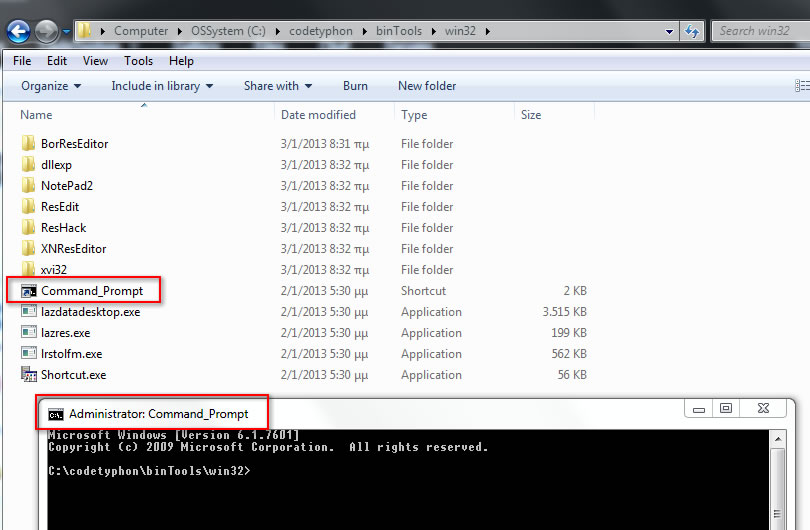810x530 pixels.
Task: Click the change view icon in toolbar
Action: (802, 86)
